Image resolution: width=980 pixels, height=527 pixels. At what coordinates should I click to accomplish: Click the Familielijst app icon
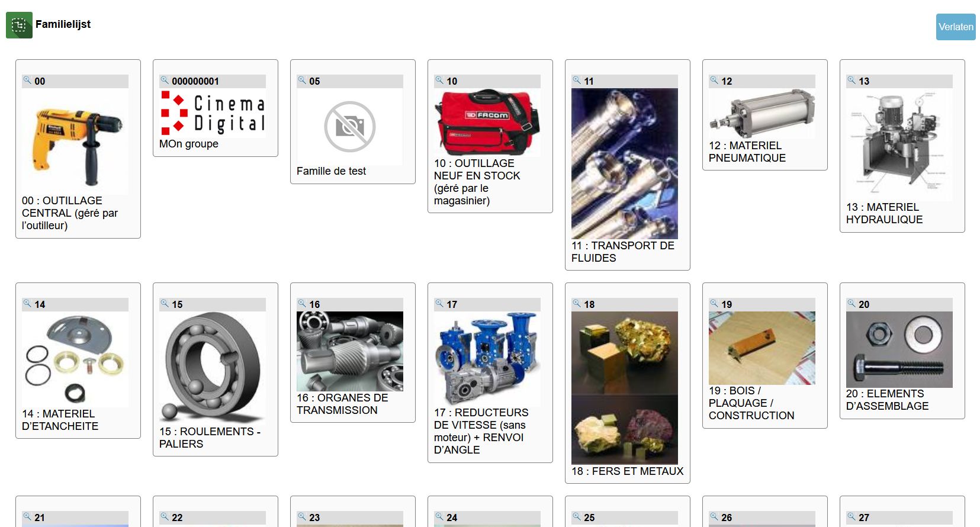click(19, 25)
